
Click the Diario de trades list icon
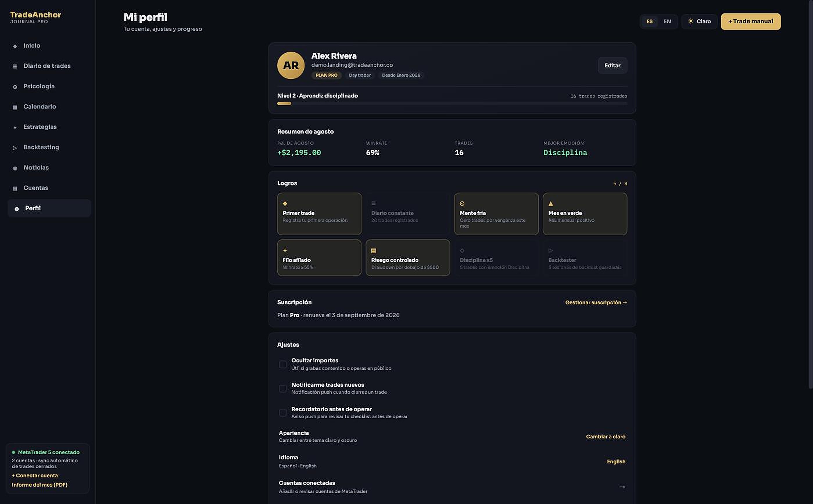pyautogui.click(x=15, y=66)
